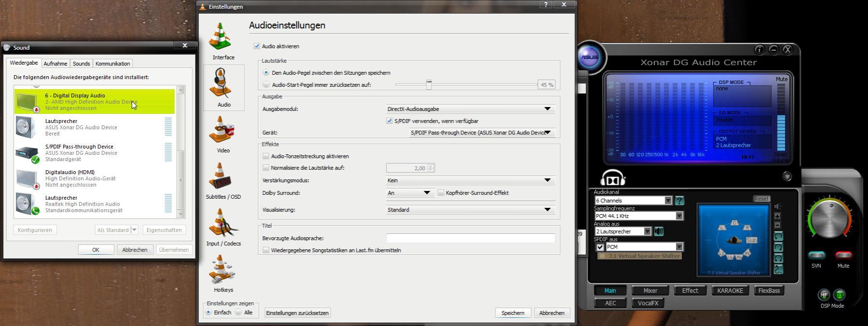Collapse the Xonar panel with round arrow button
This screenshot has width=868, height=326.
click(787, 177)
